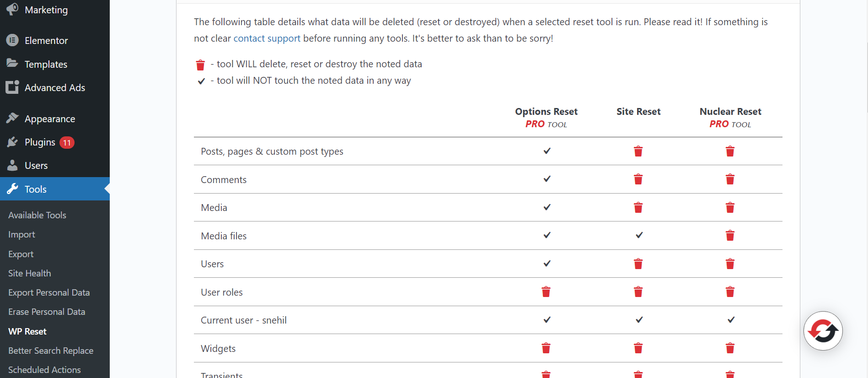Screen dimensions: 868x378
Task: Open Scheduled Actions in the sidebar
Action: (44, 370)
